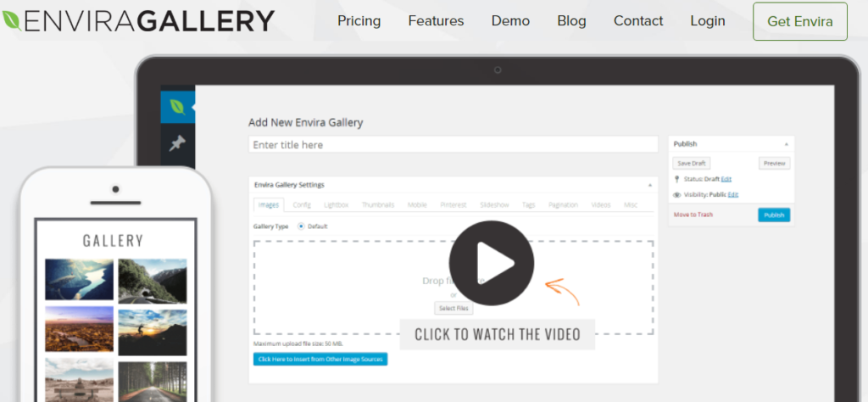The width and height of the screenshot is (868, 402).
Task: Switch to the Pinterest tab
Action: (453, 205)
